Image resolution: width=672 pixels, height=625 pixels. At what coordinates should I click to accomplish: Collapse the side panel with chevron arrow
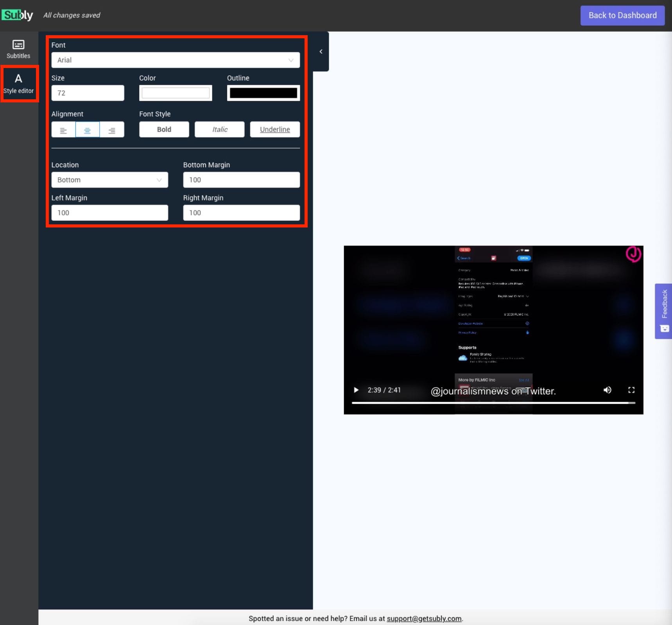[x=321, y=52]
